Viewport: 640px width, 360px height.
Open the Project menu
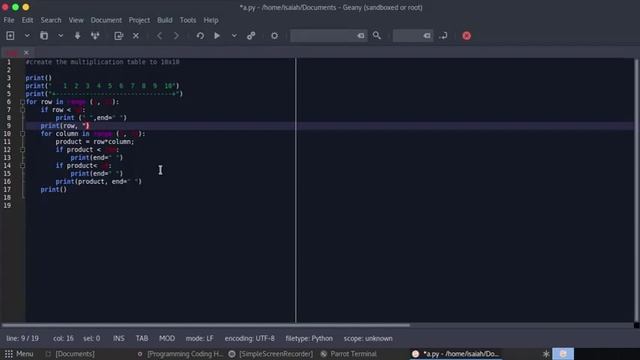click(x=139, y=20)
